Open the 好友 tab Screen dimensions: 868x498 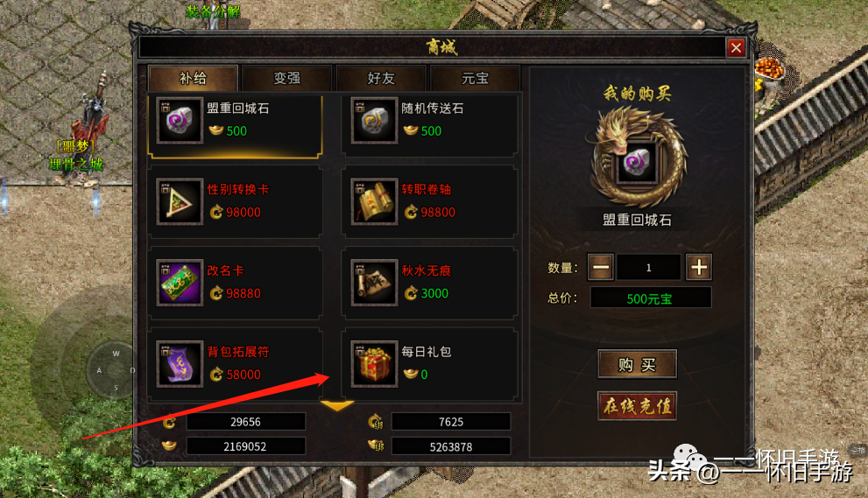point(381,79)
